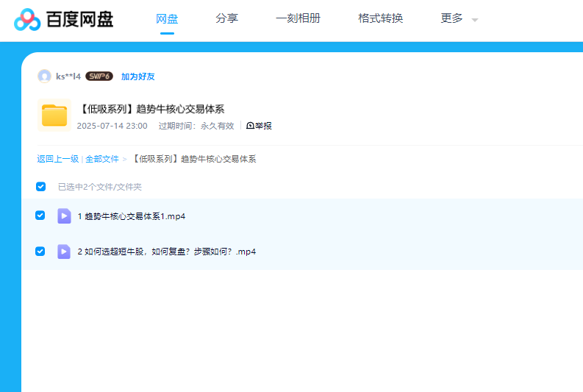This screenshot has height=392, width=583.
Task: Uncheck the checkbox for 如何选超短牛股 file
Action: (40, 252)
